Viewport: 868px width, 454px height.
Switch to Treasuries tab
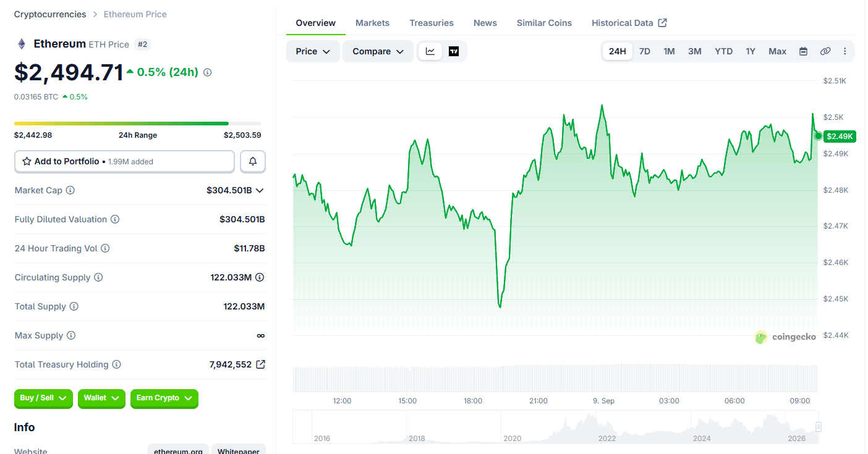click(432, 23)
